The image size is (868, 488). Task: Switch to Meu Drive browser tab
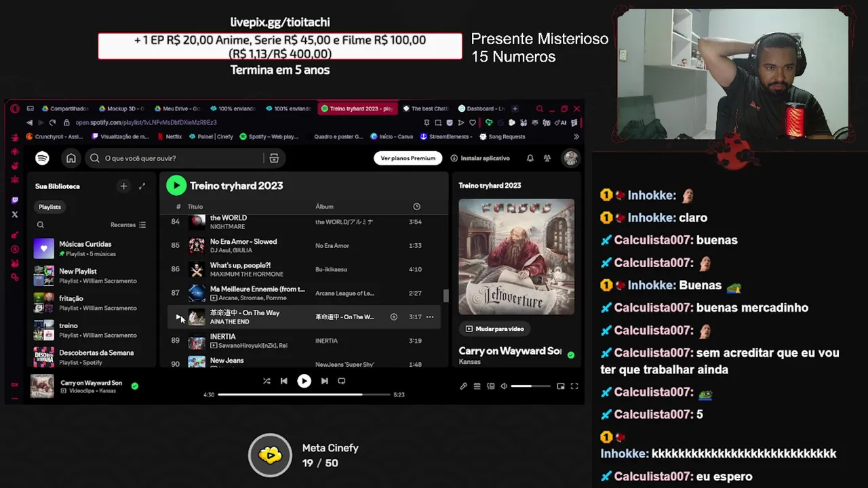point(177,108)
